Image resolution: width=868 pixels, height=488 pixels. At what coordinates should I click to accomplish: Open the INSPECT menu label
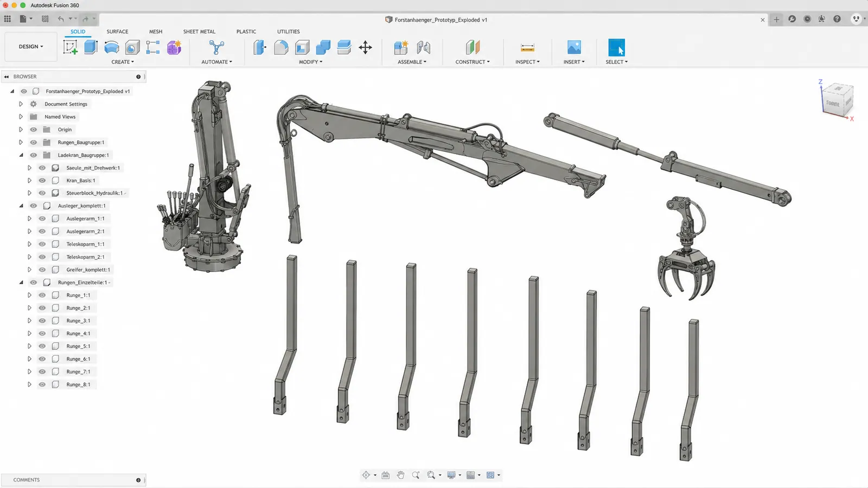click(527, 62)
